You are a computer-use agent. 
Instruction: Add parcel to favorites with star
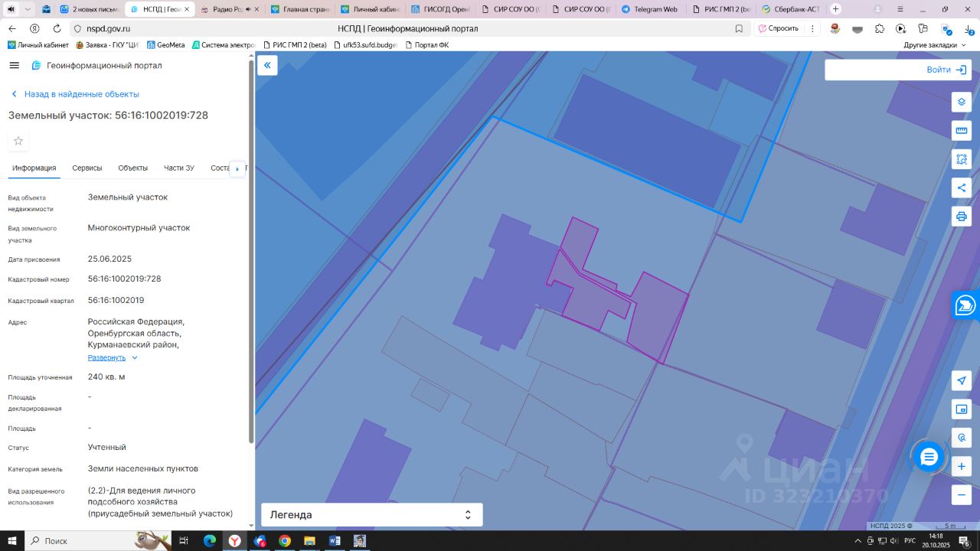click(x=18, y=141)
